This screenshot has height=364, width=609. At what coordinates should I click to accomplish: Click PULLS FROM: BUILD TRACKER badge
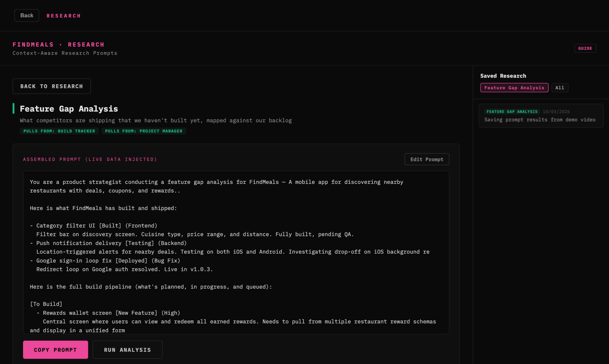click(59, 131)
